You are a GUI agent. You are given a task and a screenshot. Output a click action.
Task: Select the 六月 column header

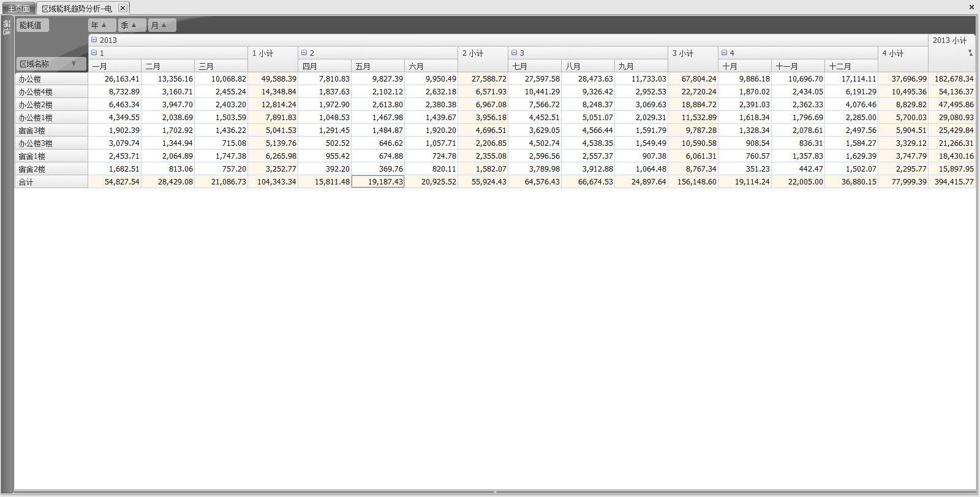[431, 66]
